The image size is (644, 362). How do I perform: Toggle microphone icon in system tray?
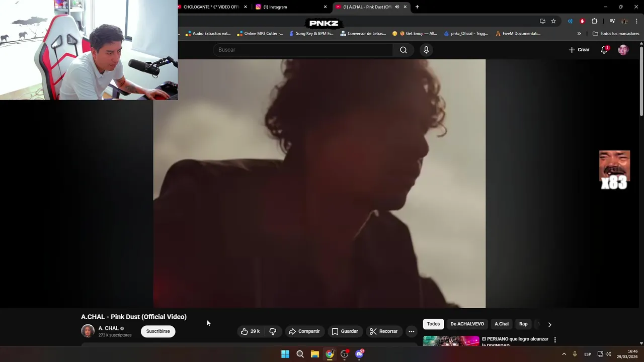(x=575, y=354)
